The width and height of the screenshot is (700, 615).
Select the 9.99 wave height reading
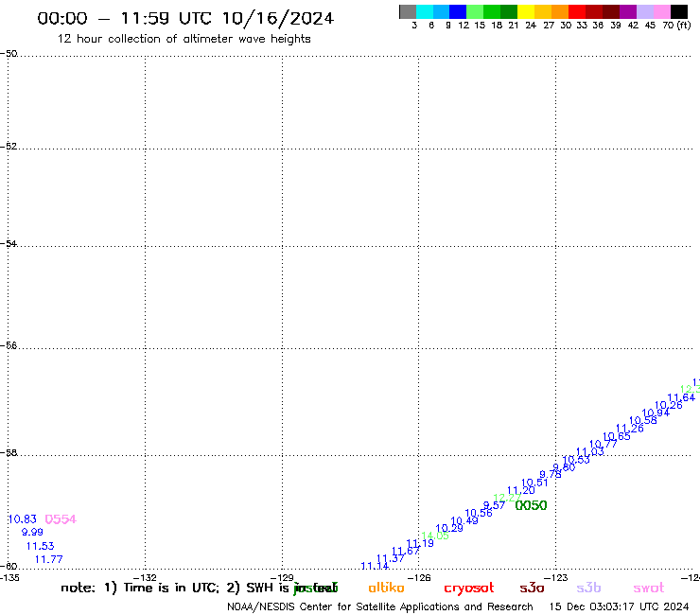click(32, 532)
